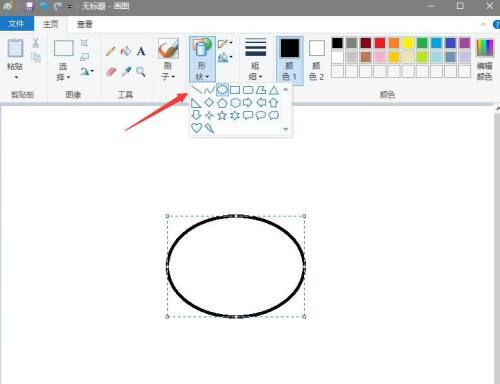
Task: Select the Magnifier tool
Action: click(141, 71)
